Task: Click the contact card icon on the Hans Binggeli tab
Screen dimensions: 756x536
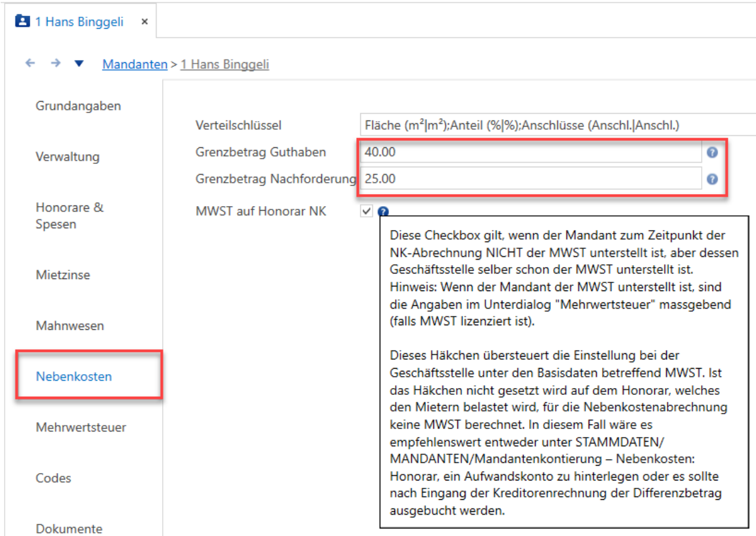Action: pyautogui.click(x=23, y=21)
